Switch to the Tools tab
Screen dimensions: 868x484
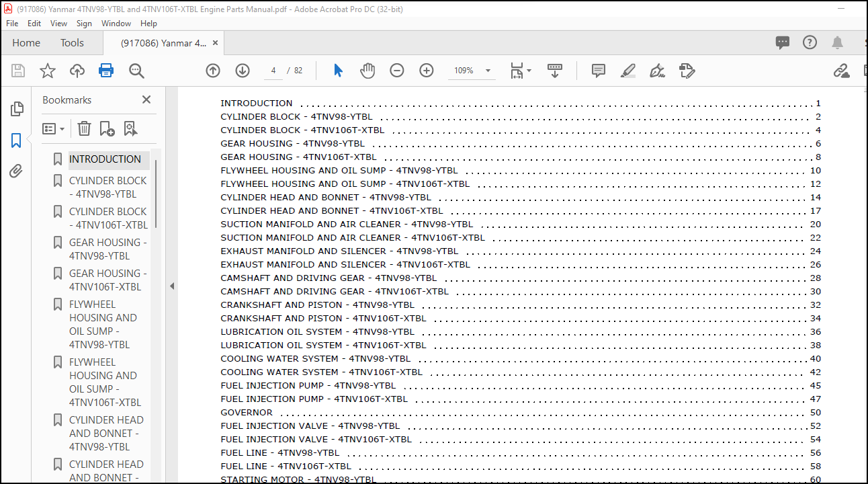tap(72, 43)
